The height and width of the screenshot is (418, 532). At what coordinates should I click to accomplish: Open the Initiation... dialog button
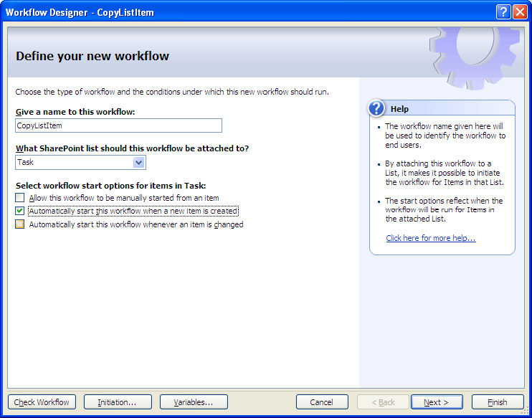118,402
